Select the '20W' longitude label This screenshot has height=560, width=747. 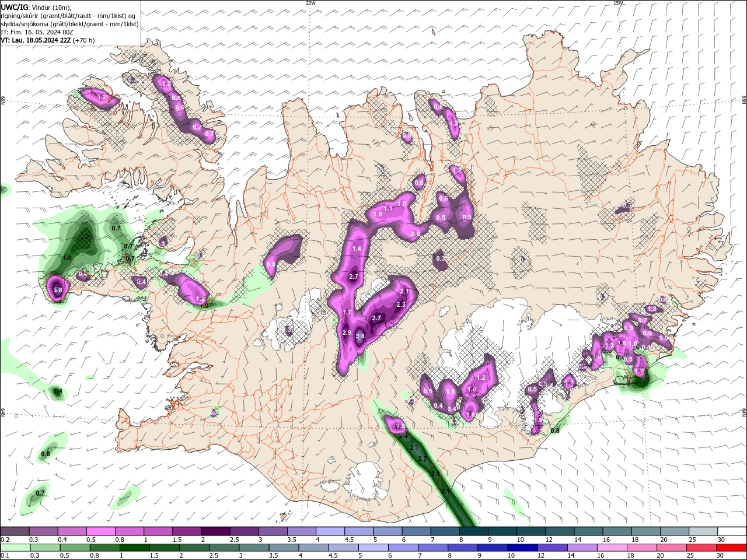310,3
